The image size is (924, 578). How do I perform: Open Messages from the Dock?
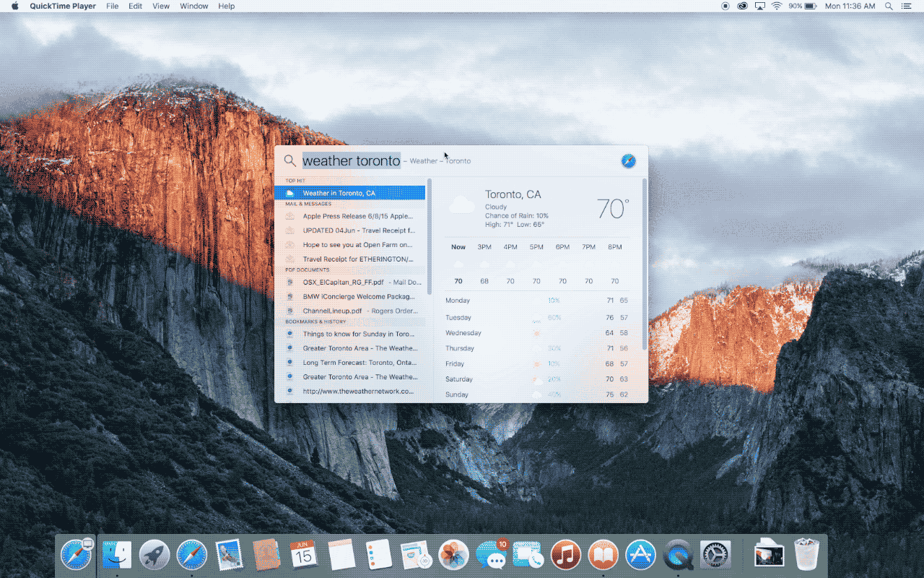(x=491, y=555)
